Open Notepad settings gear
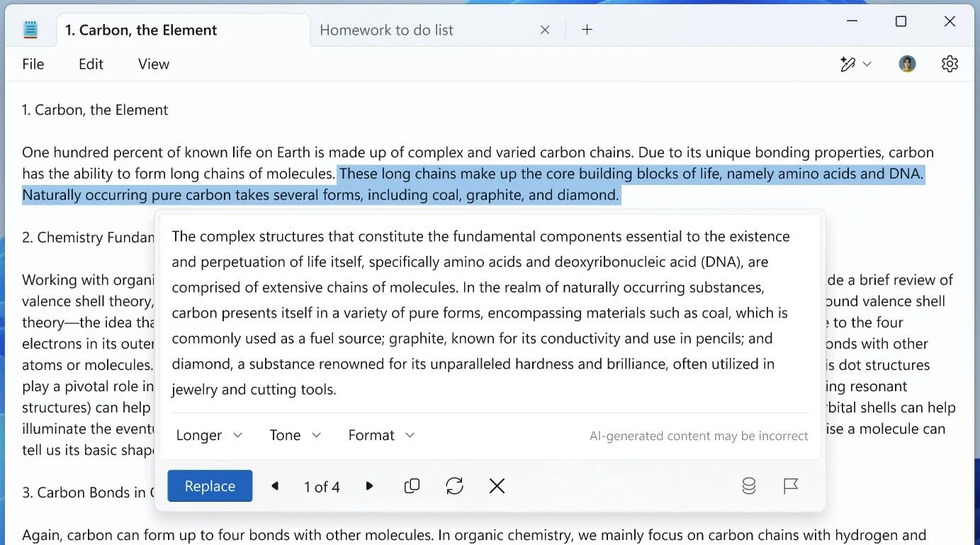980x545 pixels. click(950, 64)
